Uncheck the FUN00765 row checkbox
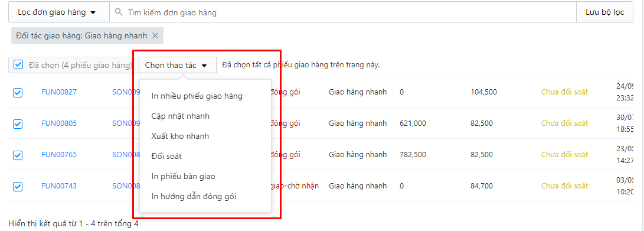 click(17, 155)
